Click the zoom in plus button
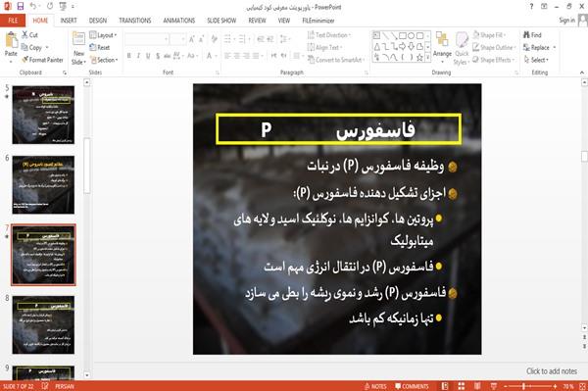The height and width of the screenshot is (391, 588). tap(555, 386)
